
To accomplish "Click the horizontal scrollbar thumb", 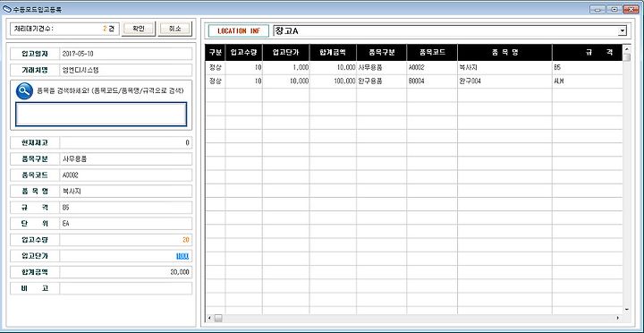I will [218, 318].
